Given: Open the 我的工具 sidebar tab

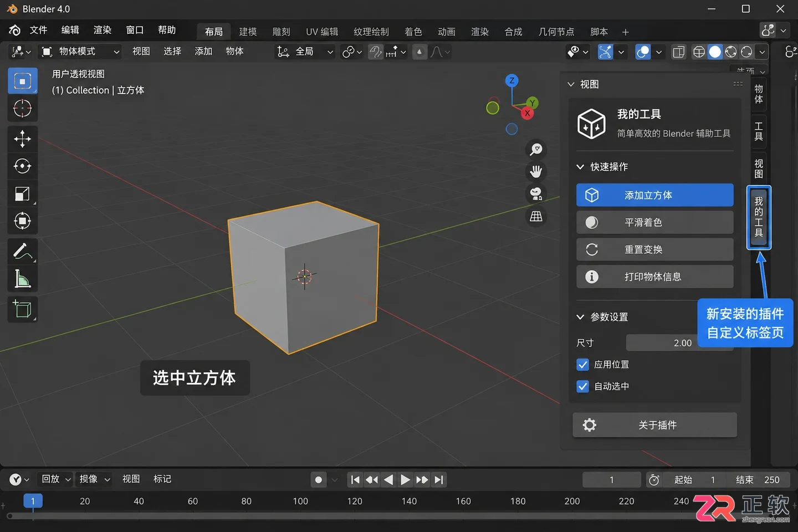Looking at the screenshot, I should point(759,217).
